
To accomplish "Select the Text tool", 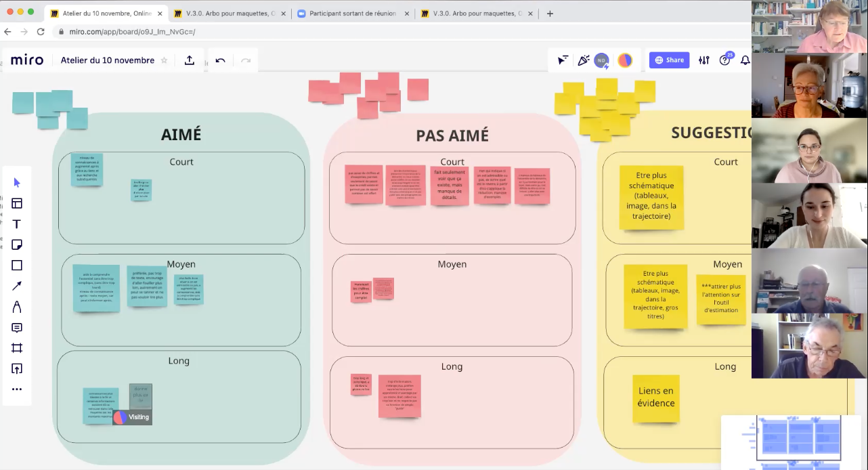I will (17, 224).
